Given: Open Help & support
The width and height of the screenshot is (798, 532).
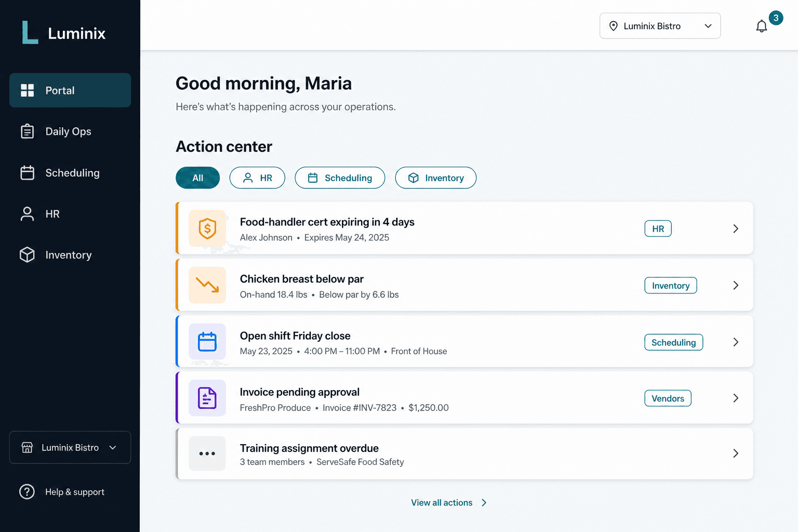Looking at the screenshot, I should pos(62,491).
